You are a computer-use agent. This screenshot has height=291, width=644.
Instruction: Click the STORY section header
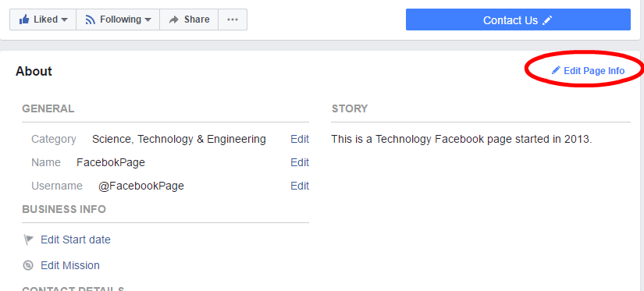point(350,108)
